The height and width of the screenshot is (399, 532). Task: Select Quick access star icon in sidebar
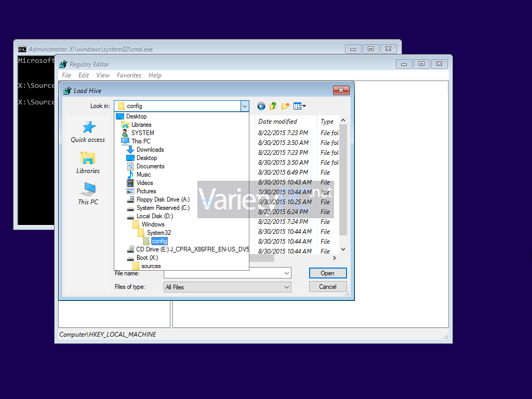pos(89,127)
